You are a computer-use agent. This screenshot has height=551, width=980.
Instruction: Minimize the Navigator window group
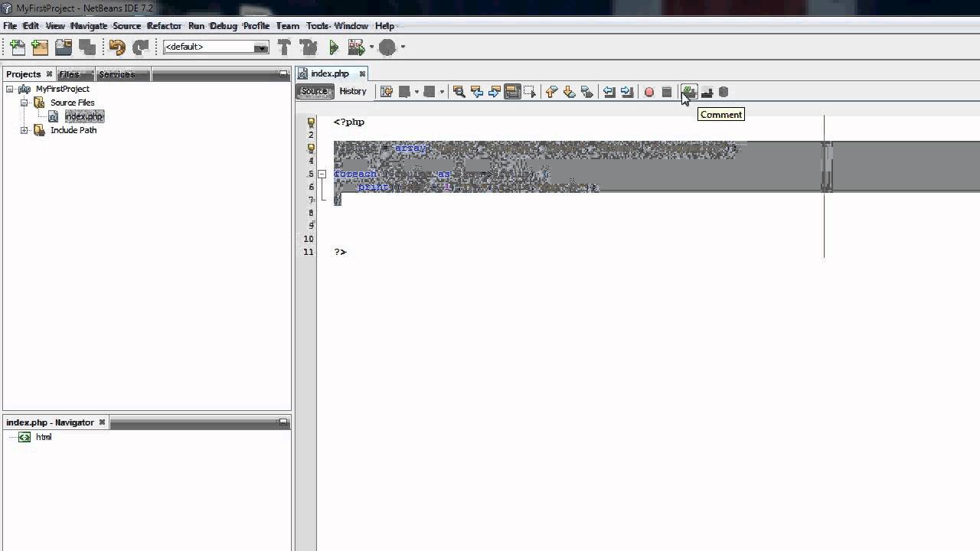(283, 422)
